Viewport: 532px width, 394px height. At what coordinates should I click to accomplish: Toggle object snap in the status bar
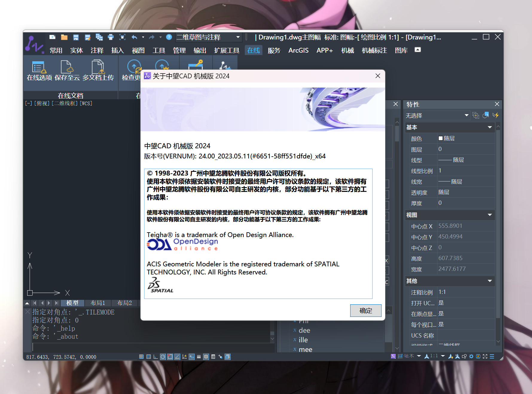tap(170, 357)
